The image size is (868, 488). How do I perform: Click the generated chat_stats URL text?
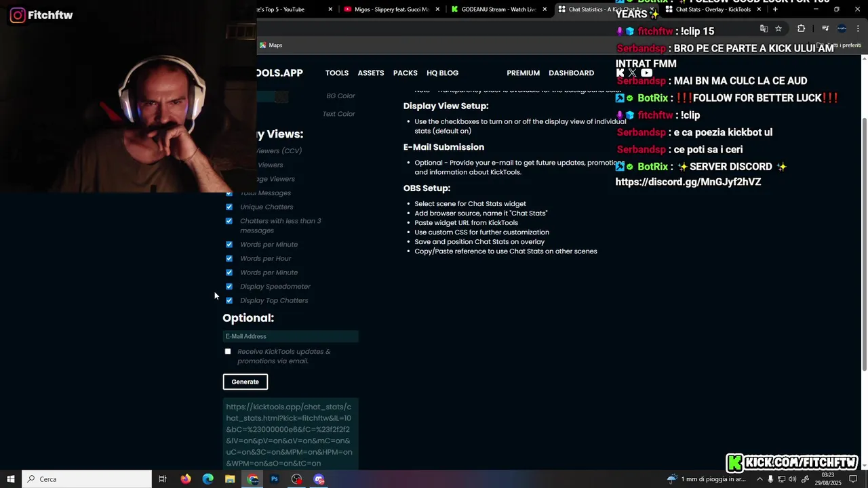point(290,435)
